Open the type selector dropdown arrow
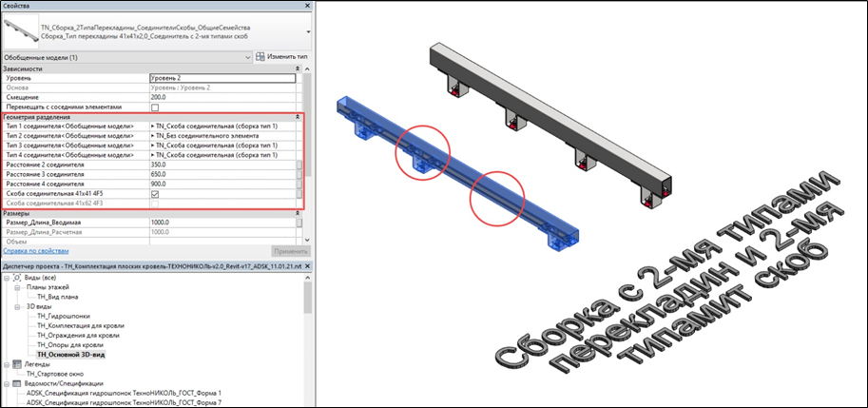868x408 pixels. click(x=307, y=30)
